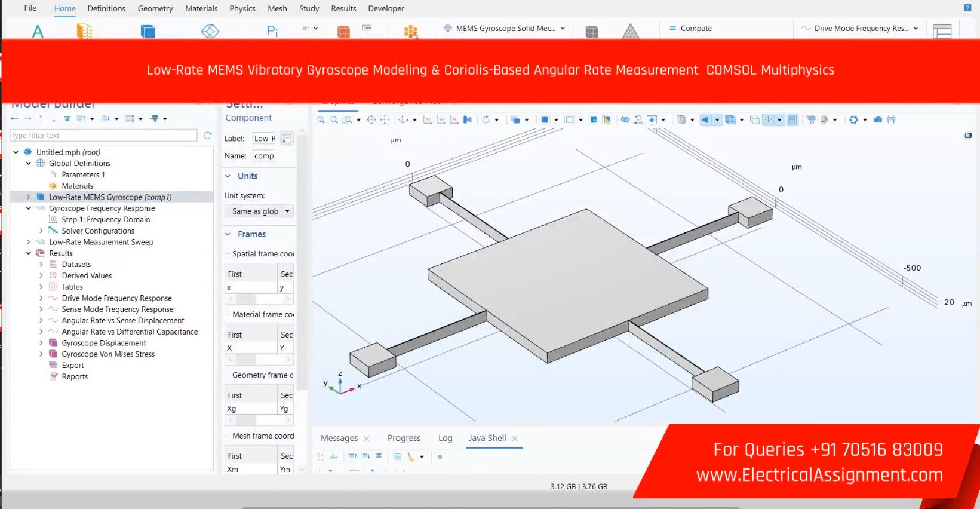Select Angular Rate vs Differential Capacitance
The height and width of the screenshot is (509, 980).
130,332
